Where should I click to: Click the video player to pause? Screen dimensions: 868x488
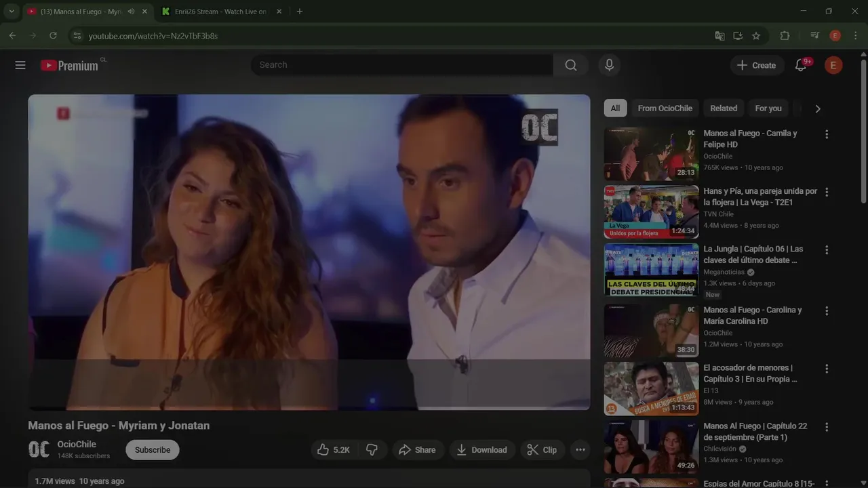coord(309,252)
